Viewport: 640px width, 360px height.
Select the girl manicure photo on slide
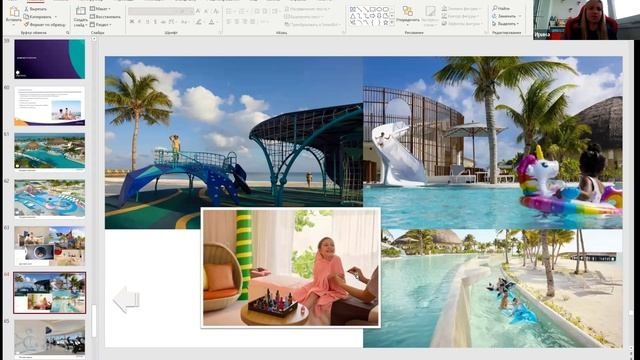pyautogui.click(x=291, y=268)
